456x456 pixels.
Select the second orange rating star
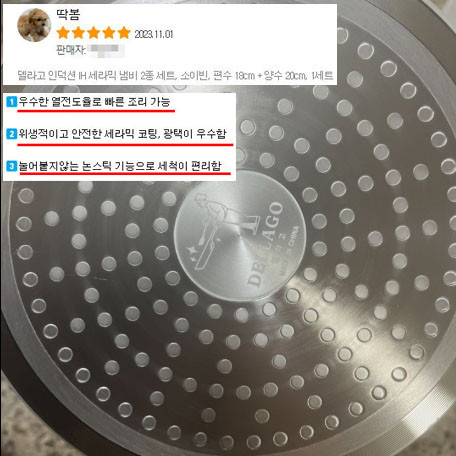pos(78,33)
